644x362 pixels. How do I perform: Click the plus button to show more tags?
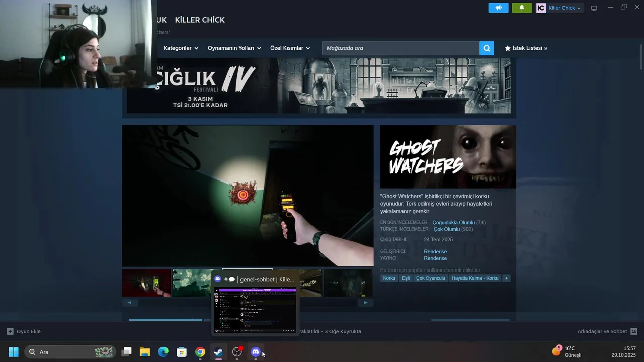pos(506,278)
